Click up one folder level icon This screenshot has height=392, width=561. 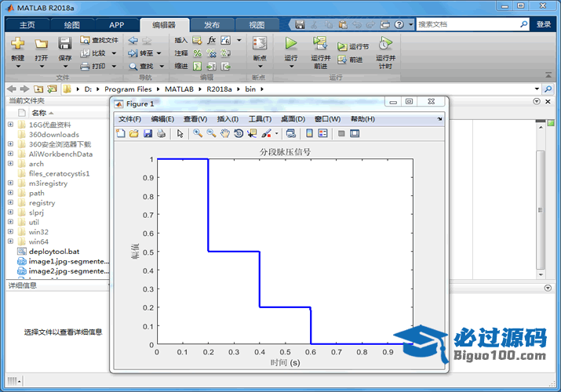point(38,89)
